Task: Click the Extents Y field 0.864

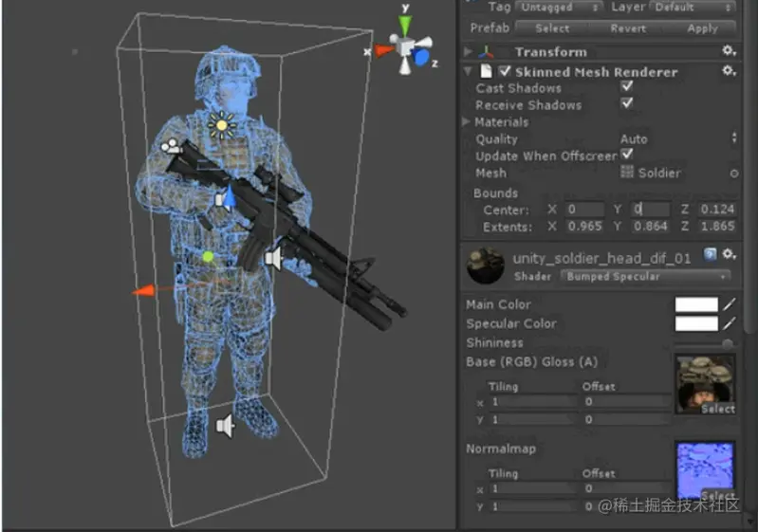Action: coord(650,226)
